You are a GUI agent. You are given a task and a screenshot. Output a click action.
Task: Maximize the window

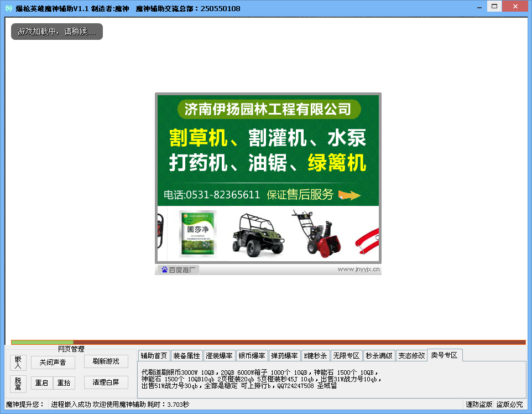494,7
